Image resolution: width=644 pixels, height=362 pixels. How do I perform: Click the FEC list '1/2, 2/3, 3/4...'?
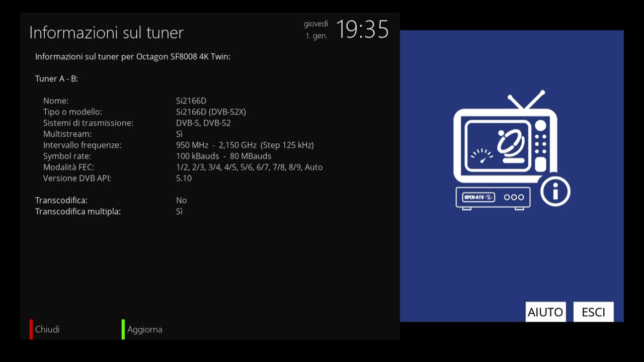click(249, 167)
